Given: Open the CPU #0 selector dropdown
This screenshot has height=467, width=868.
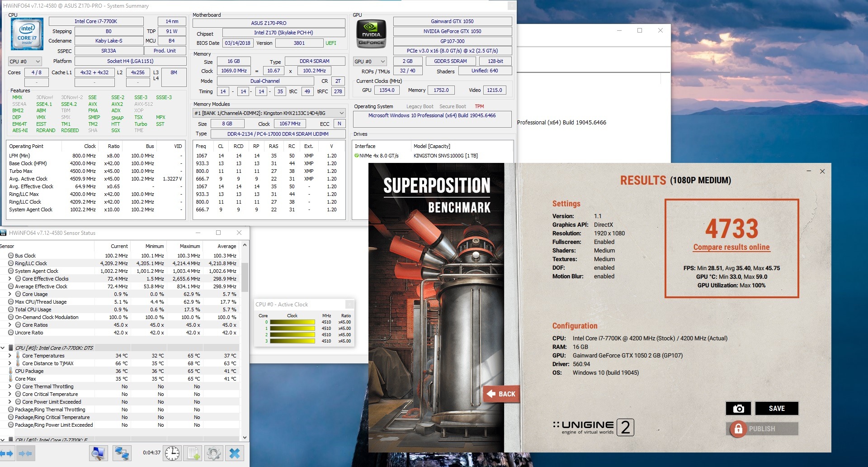Looking at the screenshot, I should click(25, 62).
